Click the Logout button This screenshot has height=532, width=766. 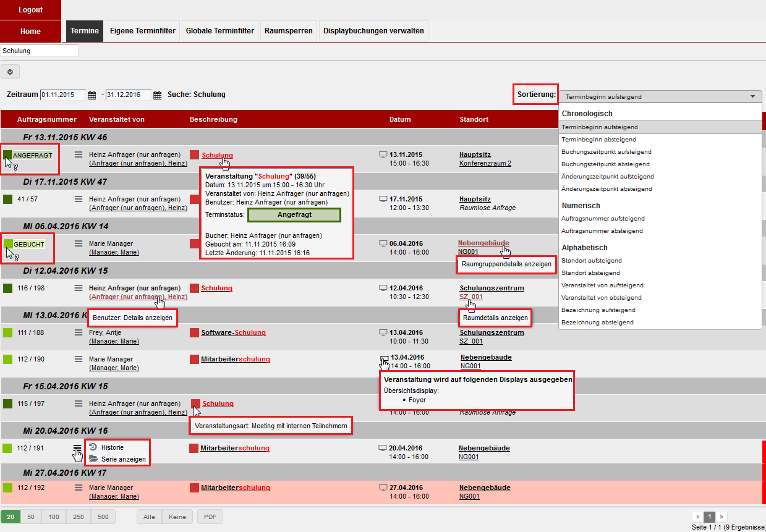30,10
